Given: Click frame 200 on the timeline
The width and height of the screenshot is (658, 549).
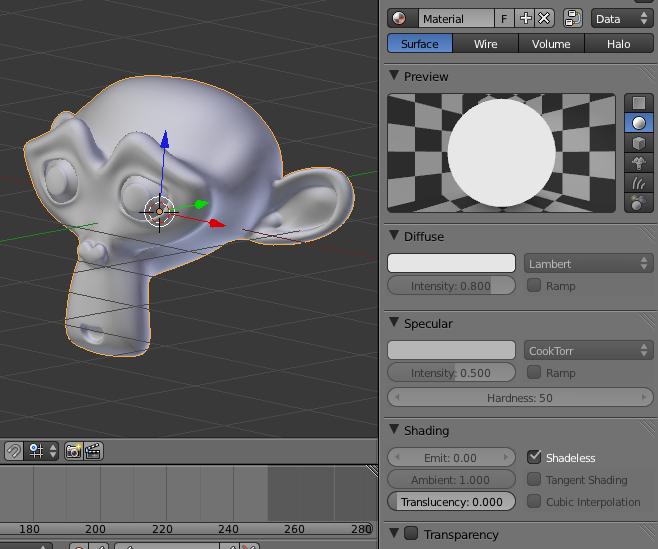Looking at the screenshot, I should (x=95, y=528).
